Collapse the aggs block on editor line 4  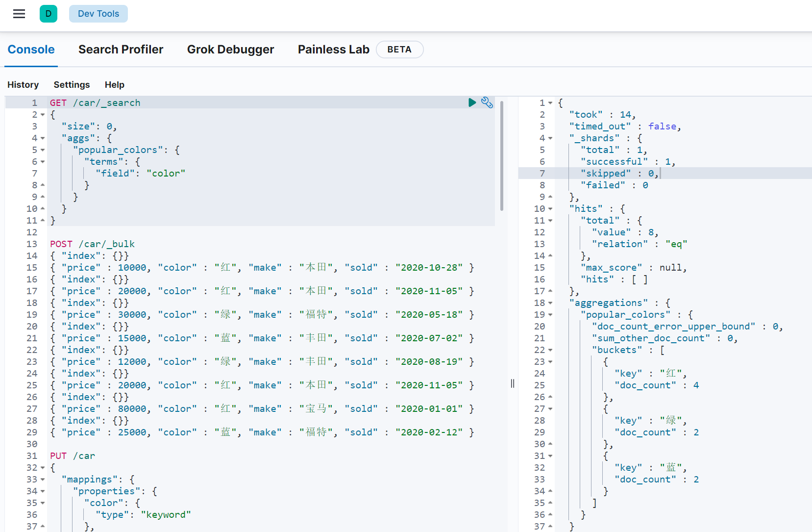pyautogui.click(x=43, y=138)
